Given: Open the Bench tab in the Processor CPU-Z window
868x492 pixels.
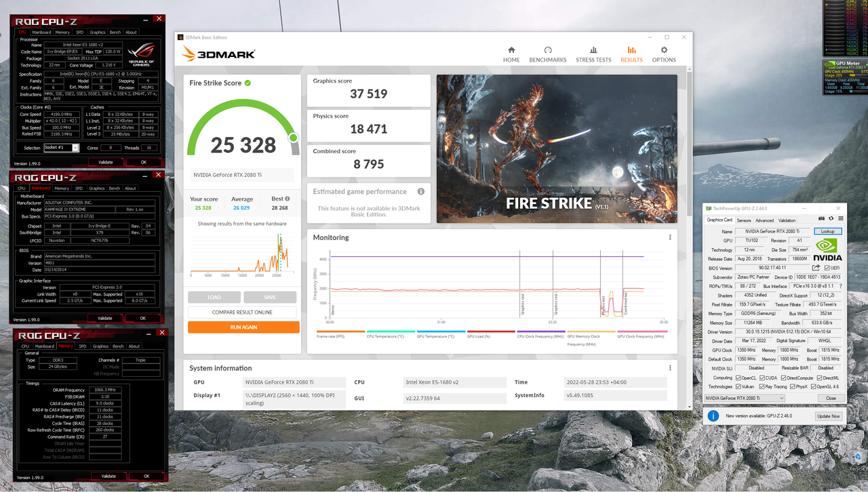Looking at the screenshot, I should coord(115,32).
